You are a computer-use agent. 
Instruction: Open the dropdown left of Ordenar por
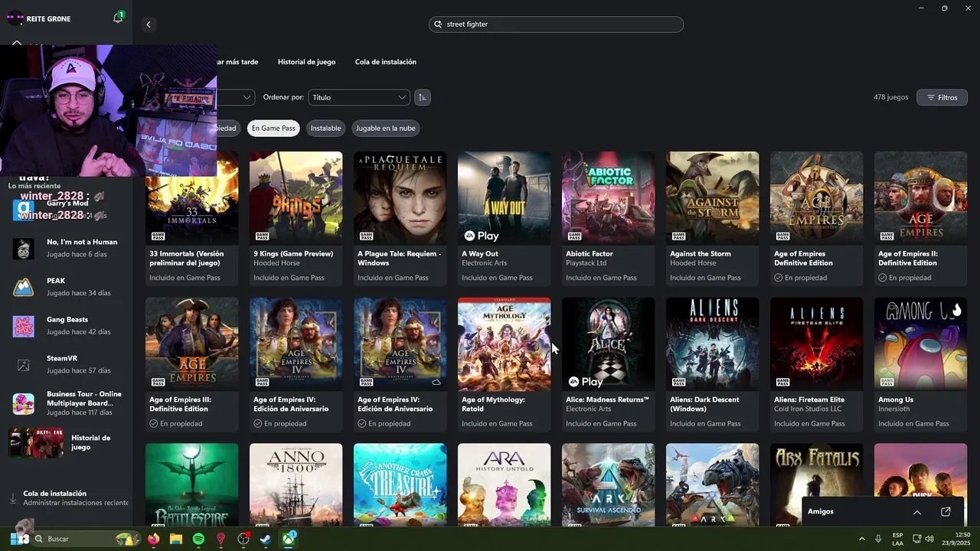[x=235, y=97]
